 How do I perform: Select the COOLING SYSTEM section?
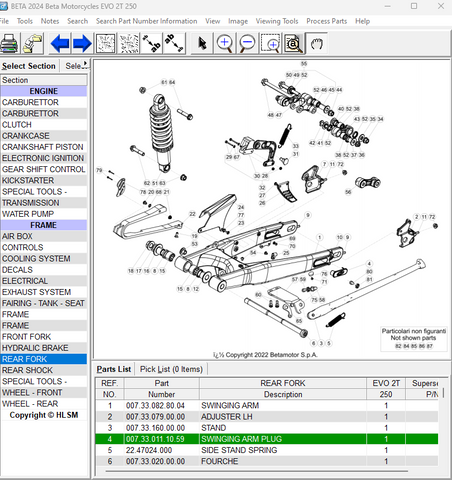click(43, 259)
